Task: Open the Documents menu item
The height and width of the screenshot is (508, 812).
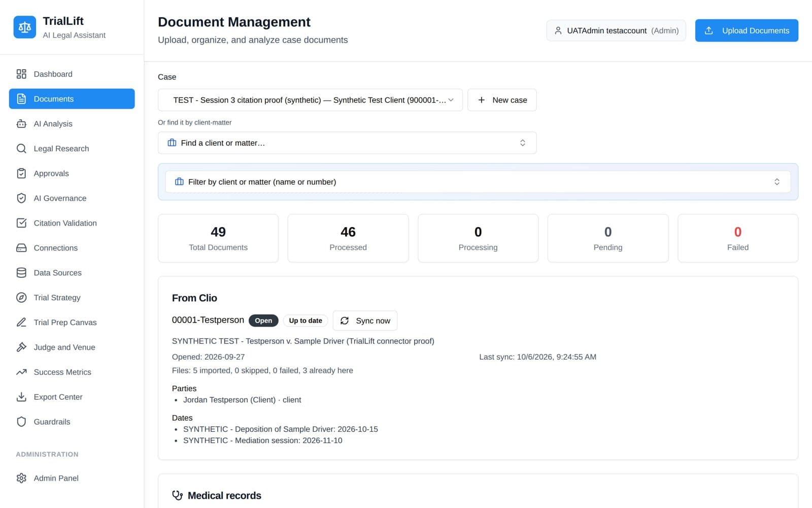Action: [x=72, y=99]
